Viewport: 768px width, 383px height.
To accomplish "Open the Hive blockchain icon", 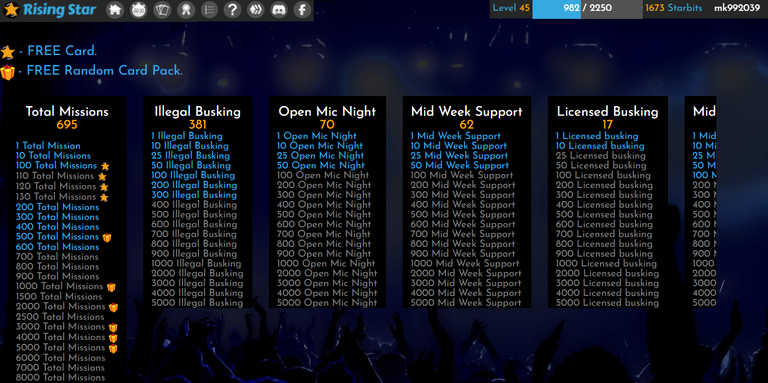I will click(256, 10).
